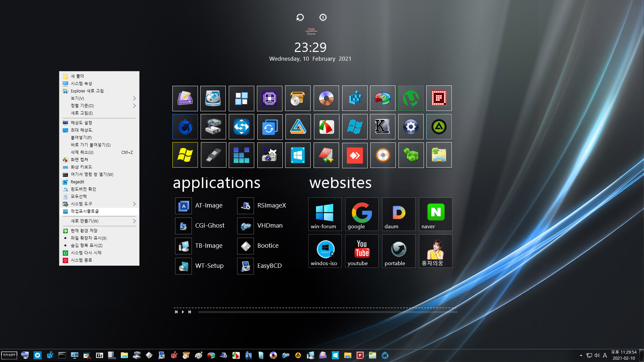Click the player next track button
Screen dimensions: 644x362
[x=190, y=312]
